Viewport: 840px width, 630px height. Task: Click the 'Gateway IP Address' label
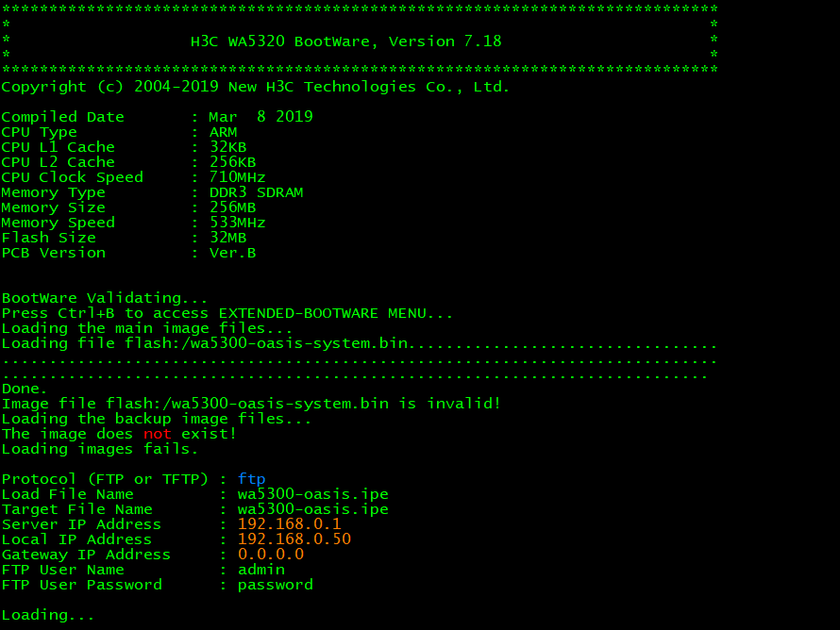tap(86, 555)
